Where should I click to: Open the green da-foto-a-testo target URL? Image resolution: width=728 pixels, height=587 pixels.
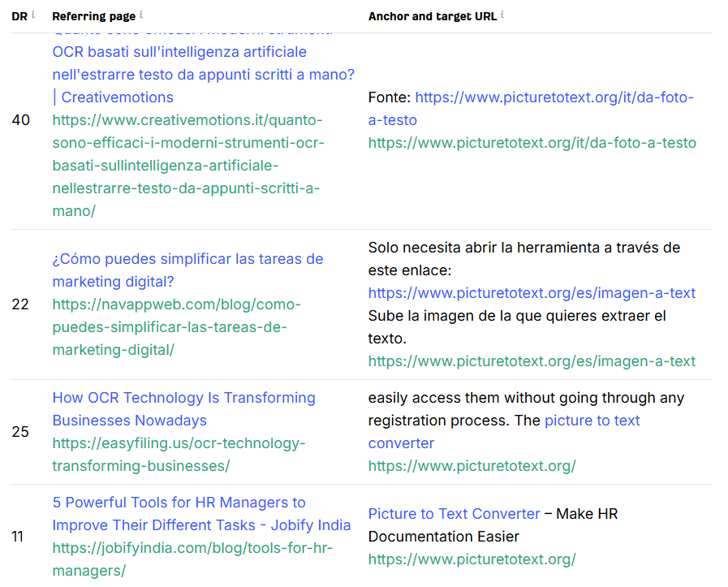pyautogui.click(x=532, y=143)
